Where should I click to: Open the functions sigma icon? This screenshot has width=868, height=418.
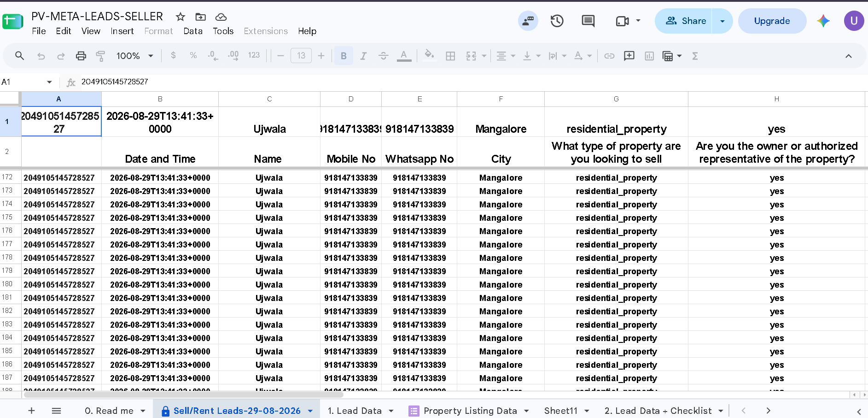coord(695,56)
